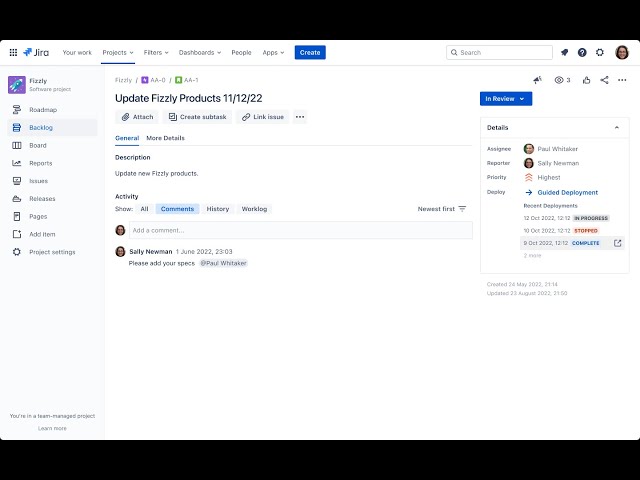
Task: Click the issue title Update Fizzly Products
Action: pos(189,98)
